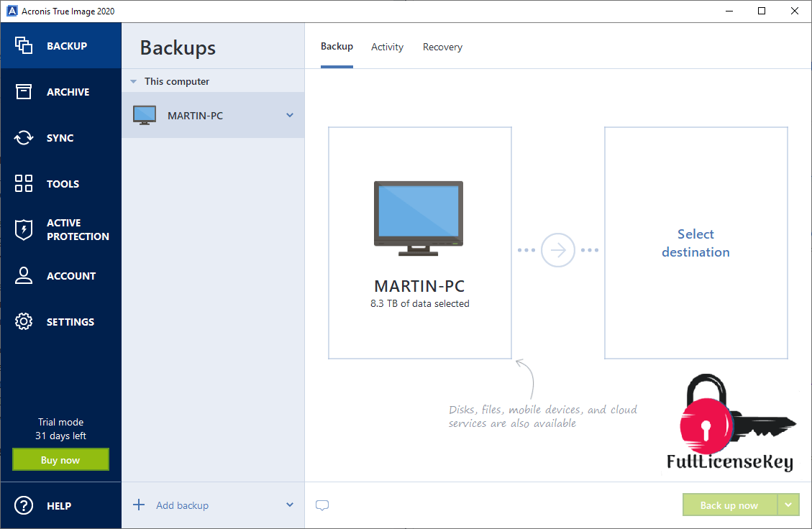Minimize the Acronis True Image window

[x=729, y=11]
